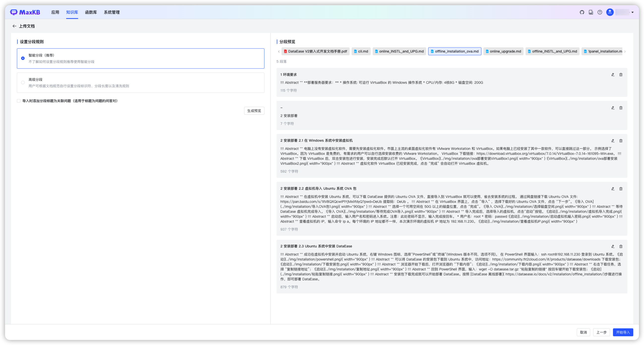Image resolution: width=644 pixels, height=345 pixels.
Task: Select 智能分段（推荐） radio option
Action: pyautogui.click(x=23, y=58)
